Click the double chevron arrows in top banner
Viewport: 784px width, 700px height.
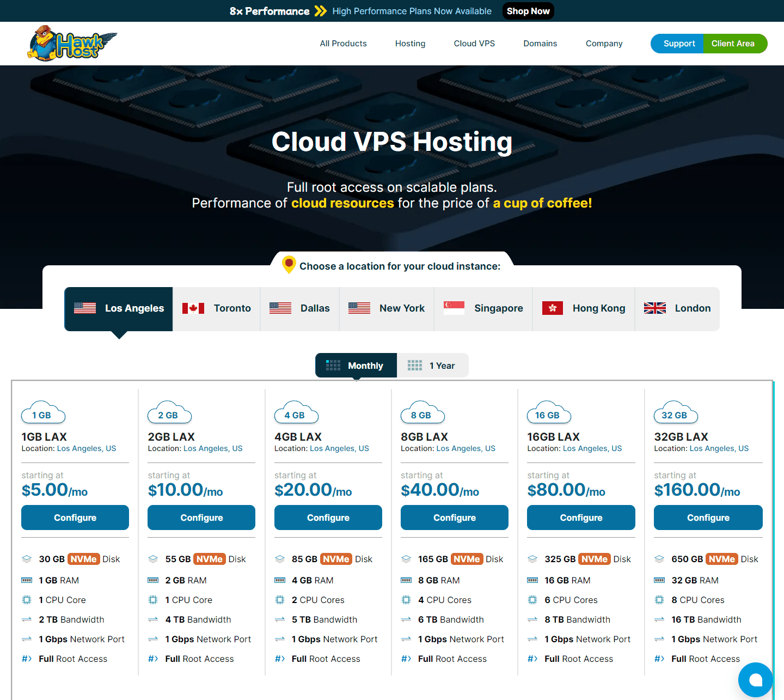321,11
